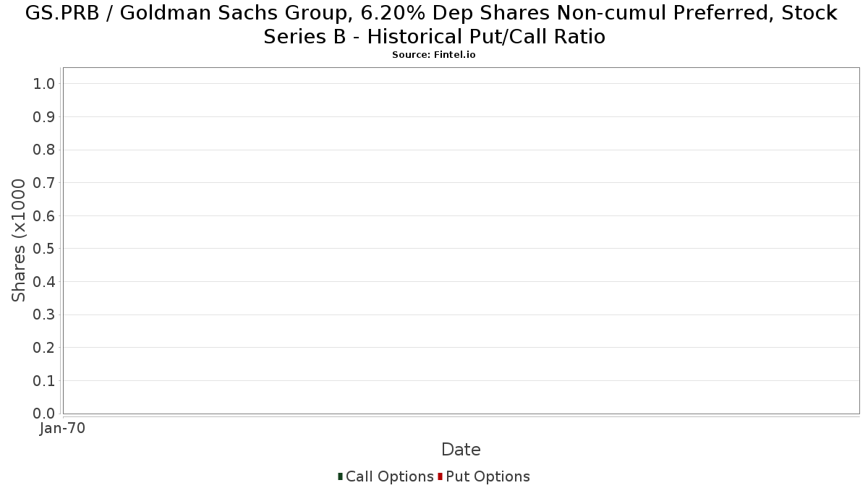Click the Shares (x1000 axis title
This screenshot has height=488, width=868.
(x=19, y=241)
